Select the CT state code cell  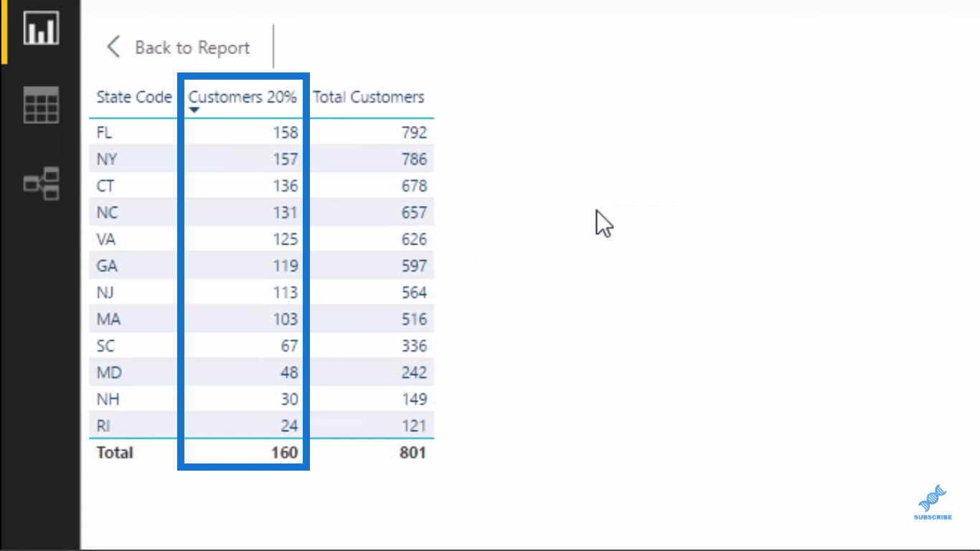click(105, 186)
